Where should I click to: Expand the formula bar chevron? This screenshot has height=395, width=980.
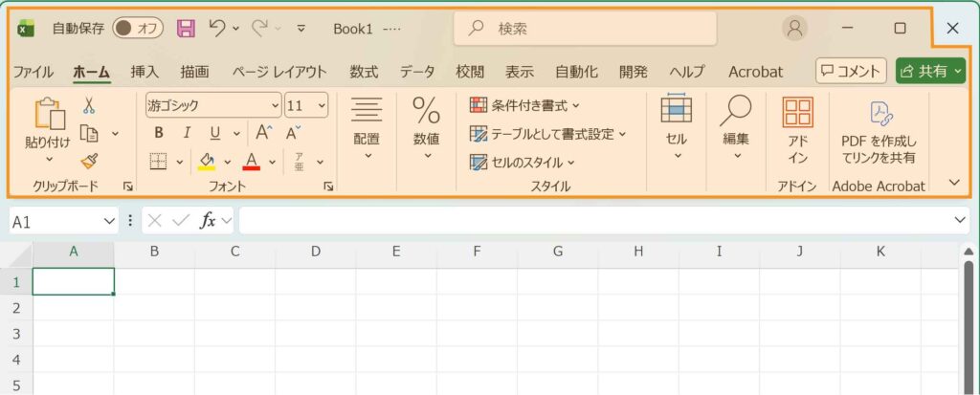click(961, 220)
